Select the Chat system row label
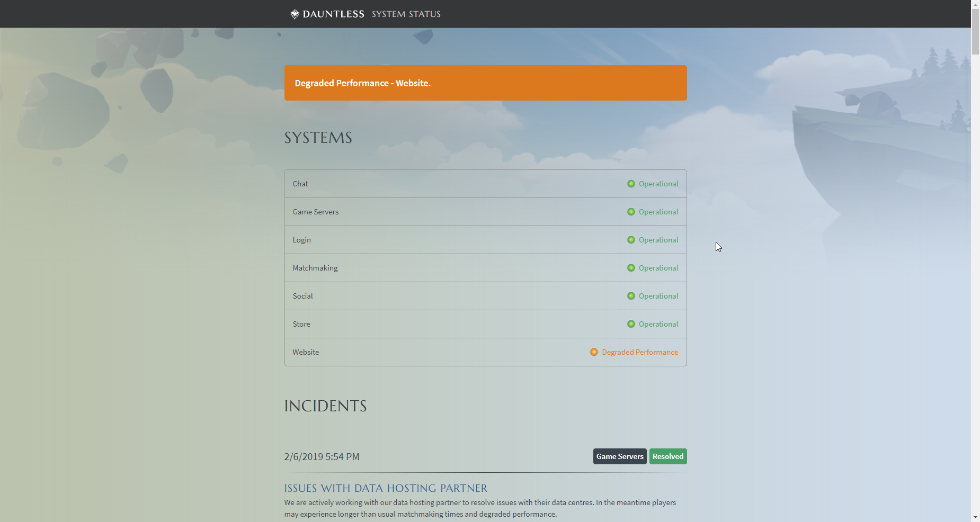980x522 pixels. (300, 184)
